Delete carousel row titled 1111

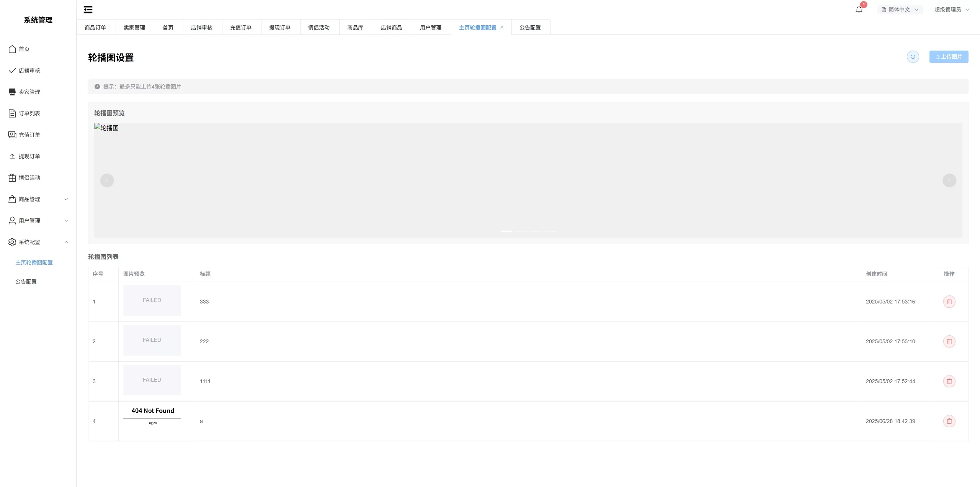coord(949,381)
